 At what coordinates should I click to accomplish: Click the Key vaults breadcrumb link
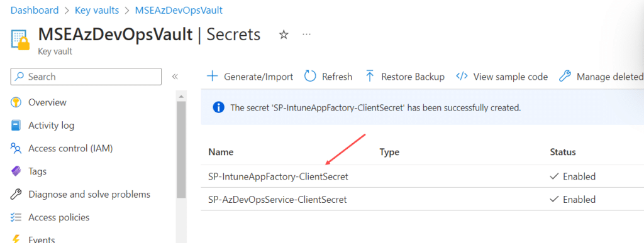[x=97, y=10]
